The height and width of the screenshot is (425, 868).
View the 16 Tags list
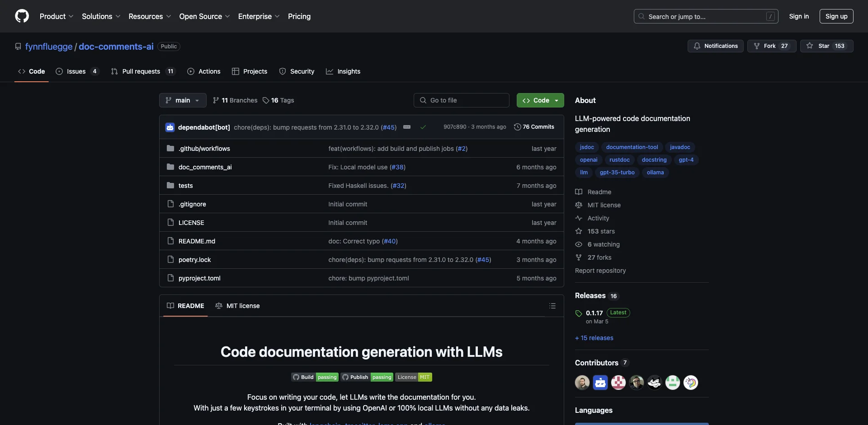278,100
